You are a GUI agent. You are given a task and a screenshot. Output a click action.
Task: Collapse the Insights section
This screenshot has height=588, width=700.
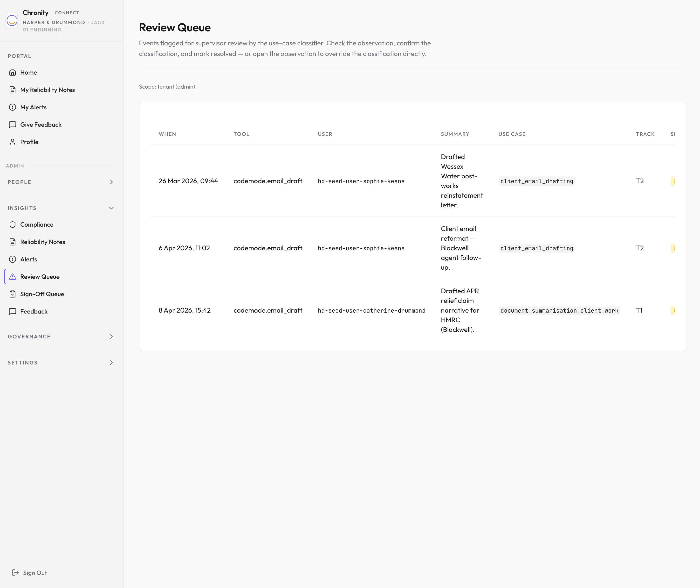tap(111, 208)
